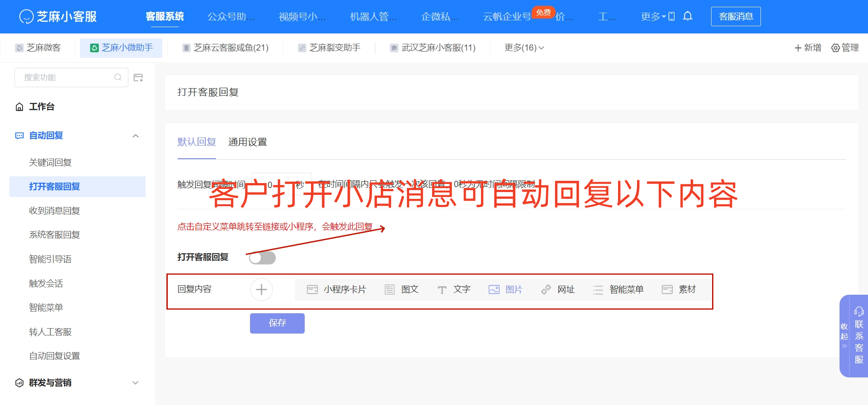Screen dimensions: 868x405
Task: Collapse the 收起 side contact panel
Action: pyautogui.click(x=844, y=336)
